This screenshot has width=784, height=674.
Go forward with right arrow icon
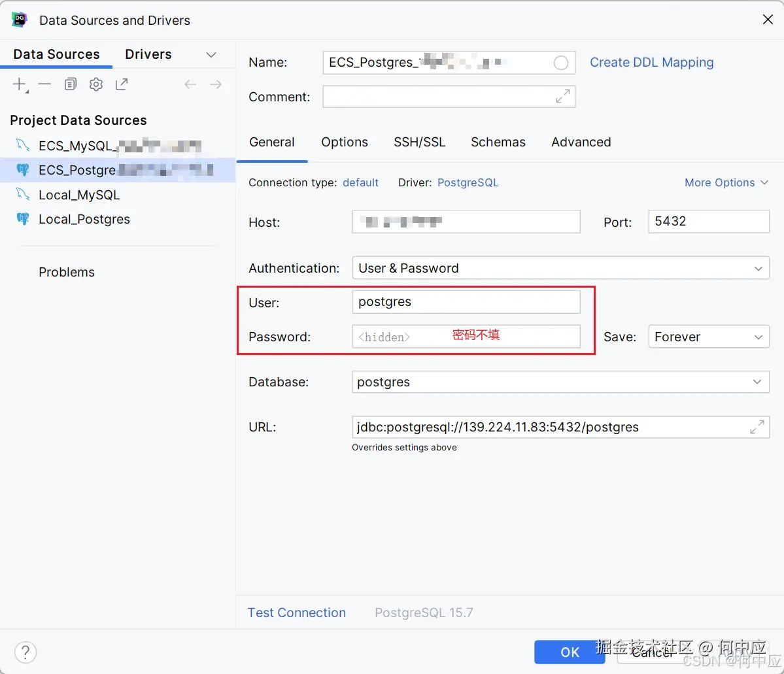click(x=216, y=84)
